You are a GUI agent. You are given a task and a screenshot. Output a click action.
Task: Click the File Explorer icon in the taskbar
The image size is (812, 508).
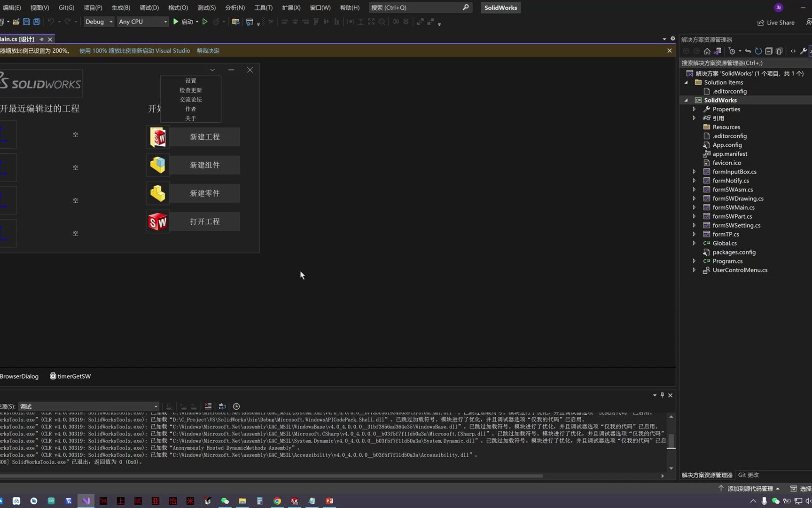(x=242, y=501)
